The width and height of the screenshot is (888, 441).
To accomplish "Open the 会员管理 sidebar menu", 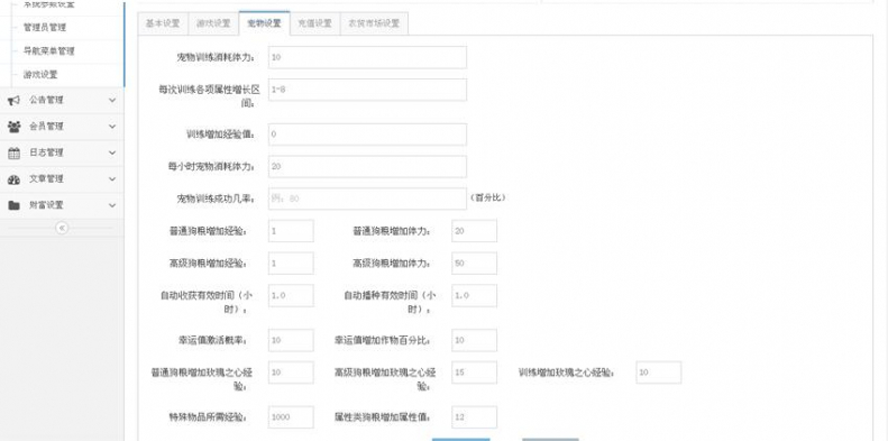I will 62,127.
